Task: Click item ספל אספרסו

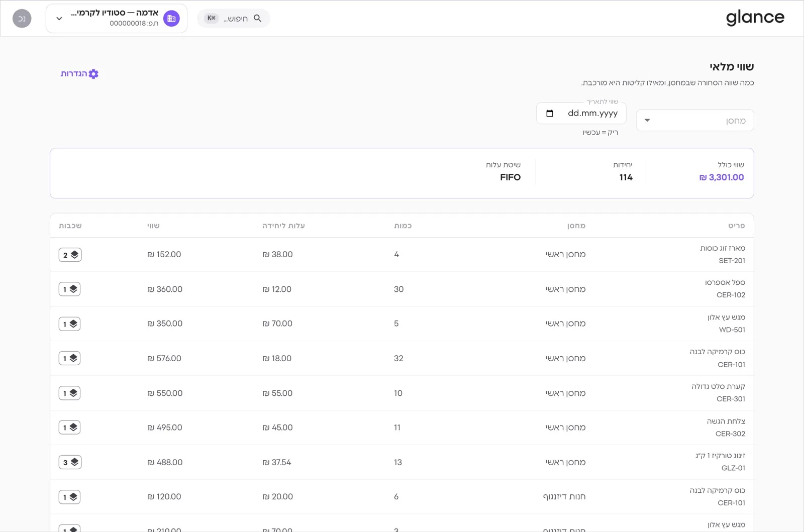Action: (x=725, y=282)
